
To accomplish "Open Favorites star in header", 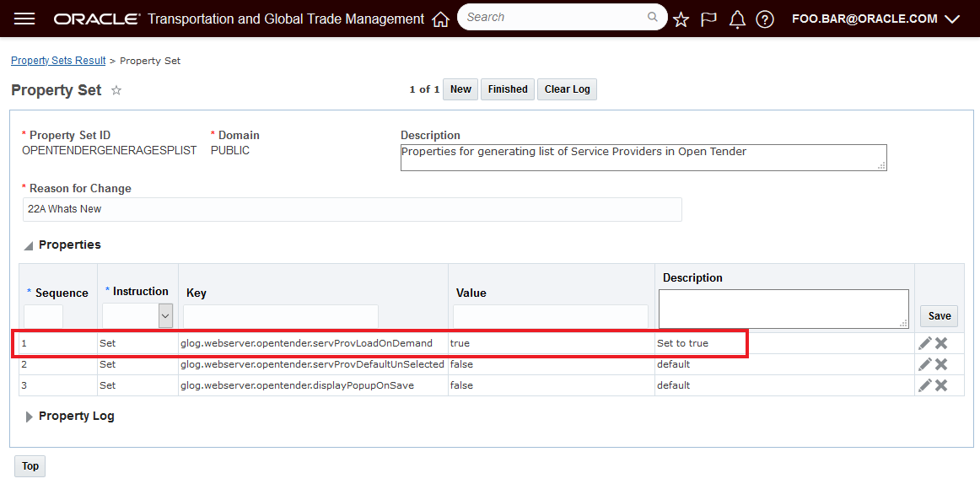I will 681,19.
